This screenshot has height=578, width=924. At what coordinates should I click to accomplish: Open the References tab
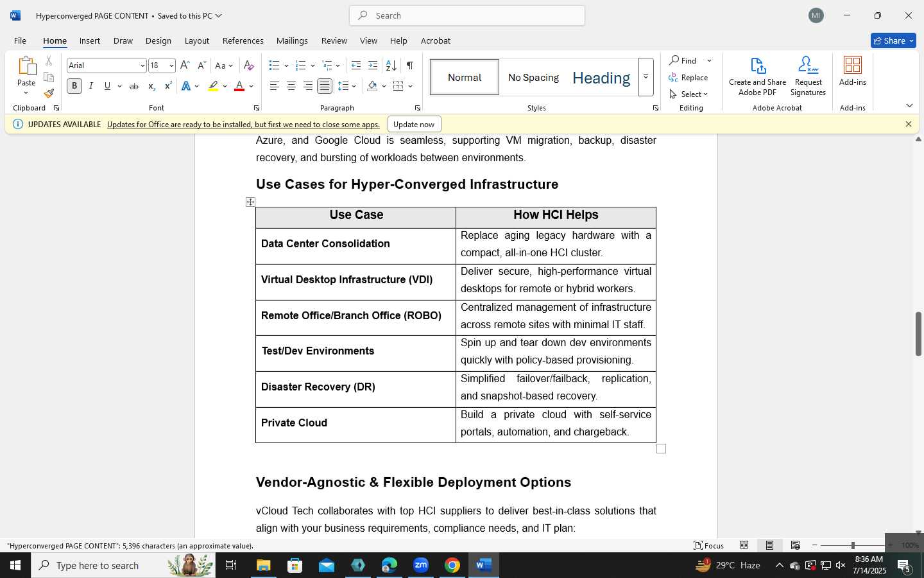pyautogui.click(x=243, y=40)
